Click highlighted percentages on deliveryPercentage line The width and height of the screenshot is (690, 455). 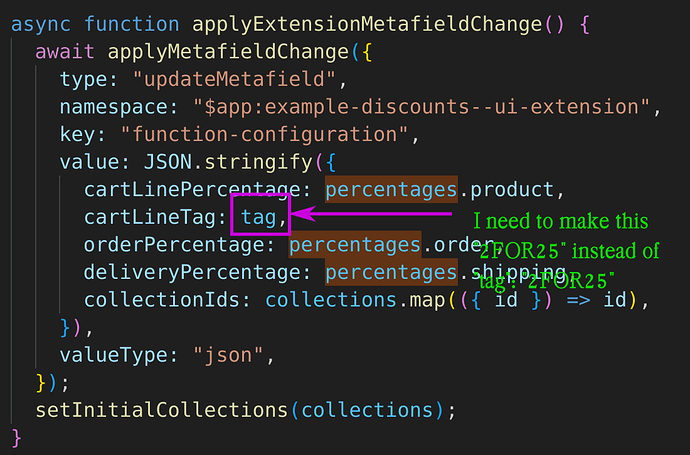tap(391, 272)
